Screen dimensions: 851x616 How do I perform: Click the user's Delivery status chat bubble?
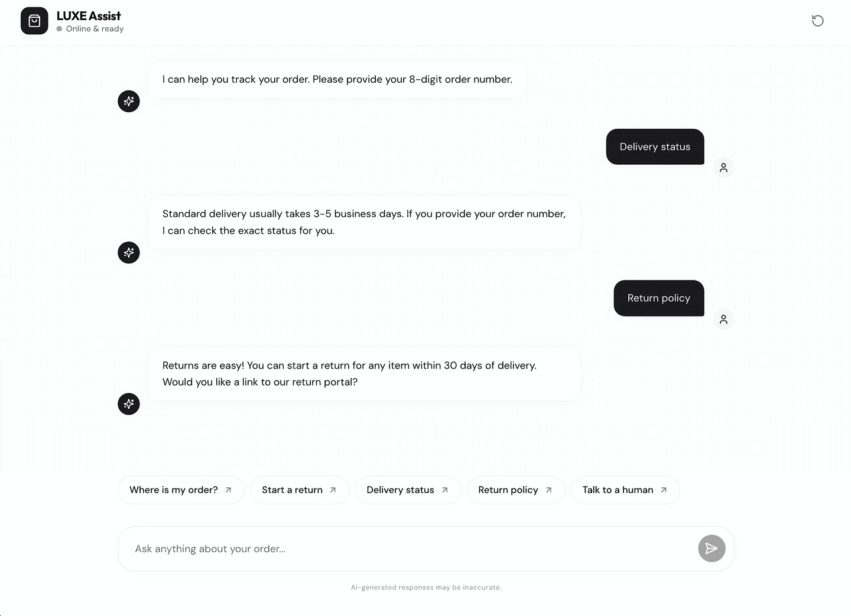click(655, 146)
